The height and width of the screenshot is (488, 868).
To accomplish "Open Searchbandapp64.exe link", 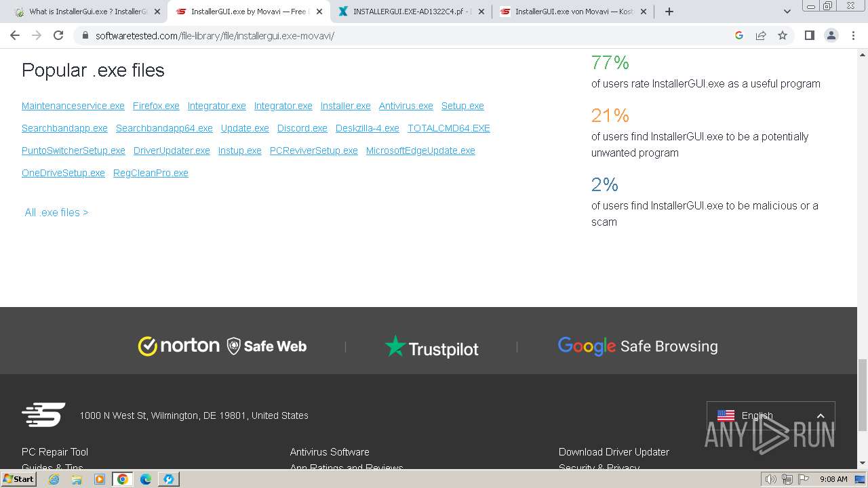I will (x=164, y=128).
